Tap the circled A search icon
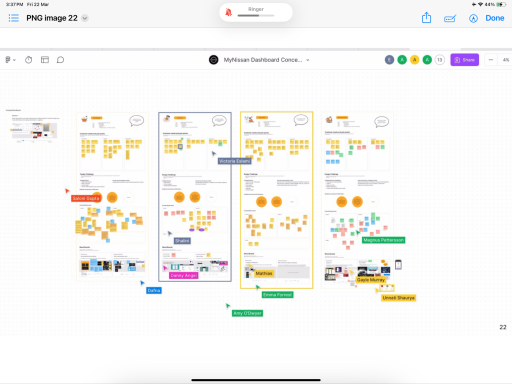The image size is (512, 384). 473,18
